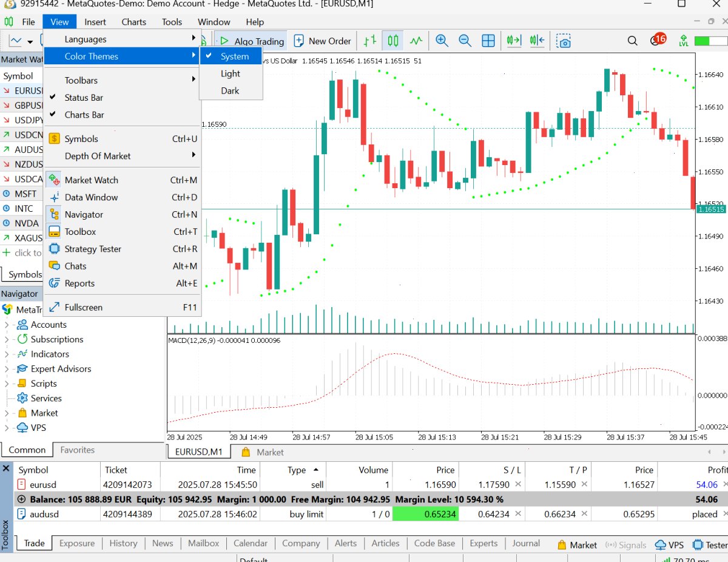Switch to the History tab in Toolbox
The height and width of the screenshot is (562, 728).
click(123, 543)
